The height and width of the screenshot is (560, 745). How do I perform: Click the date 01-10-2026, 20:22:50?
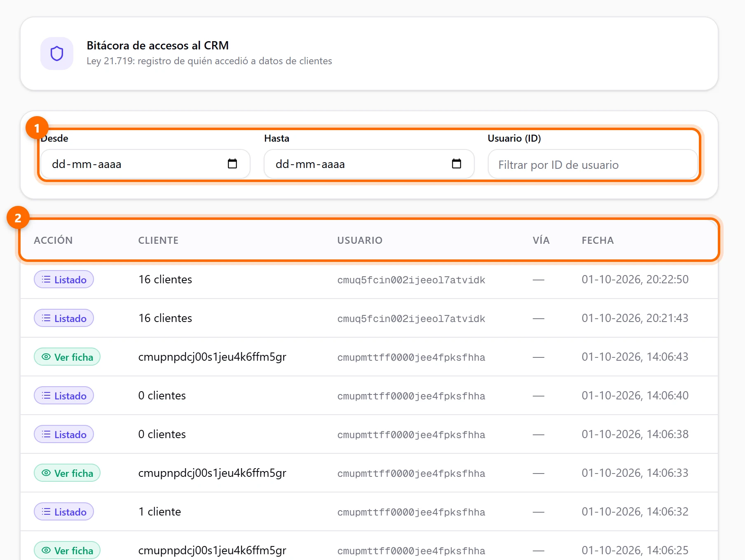pos(635,280)
